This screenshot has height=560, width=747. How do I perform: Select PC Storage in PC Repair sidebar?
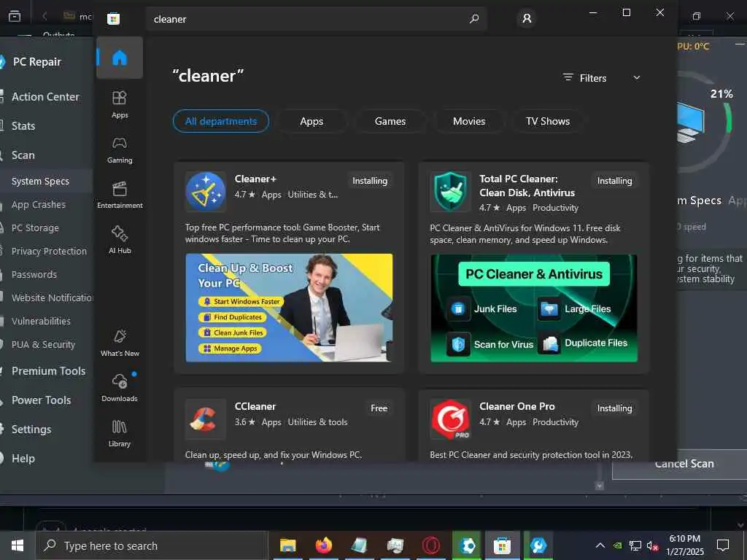(35, 227)
